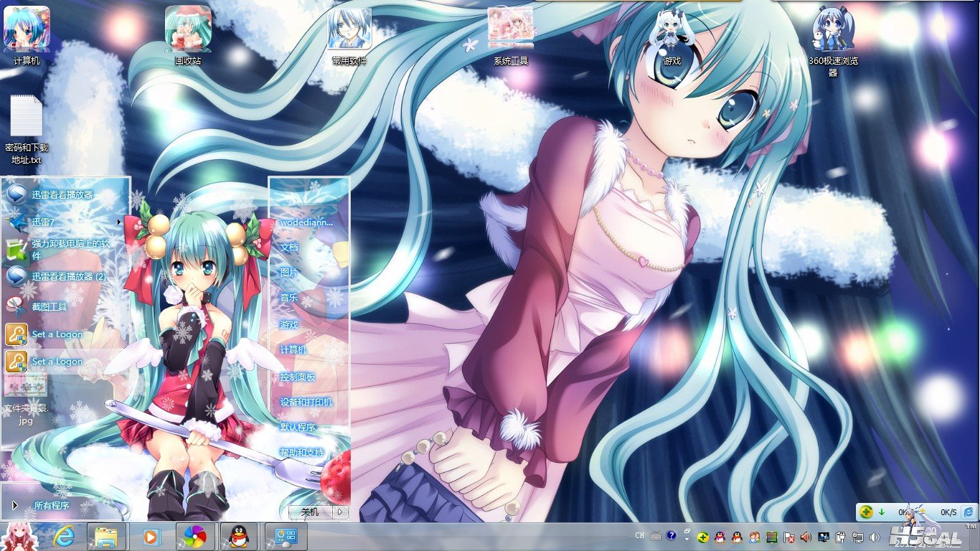The image size is (980, 551).
Task: Open the QQ penguin pinned taskbar button
Action: click(239, 536)
